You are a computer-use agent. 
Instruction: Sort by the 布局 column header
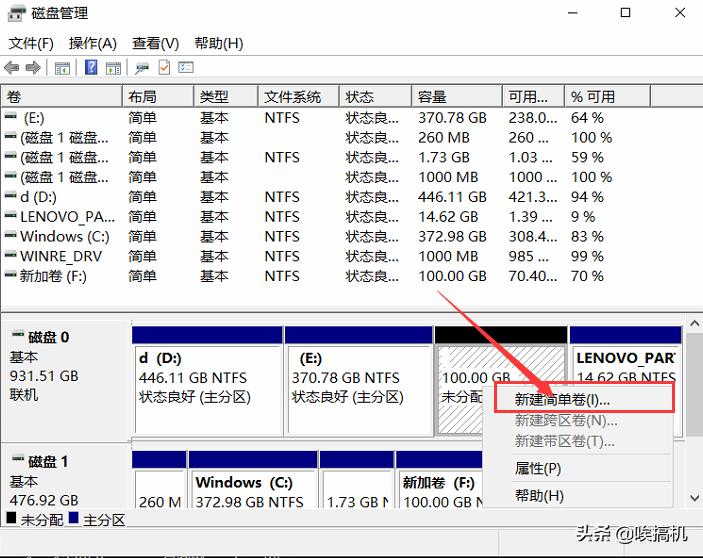coord(158,97)
